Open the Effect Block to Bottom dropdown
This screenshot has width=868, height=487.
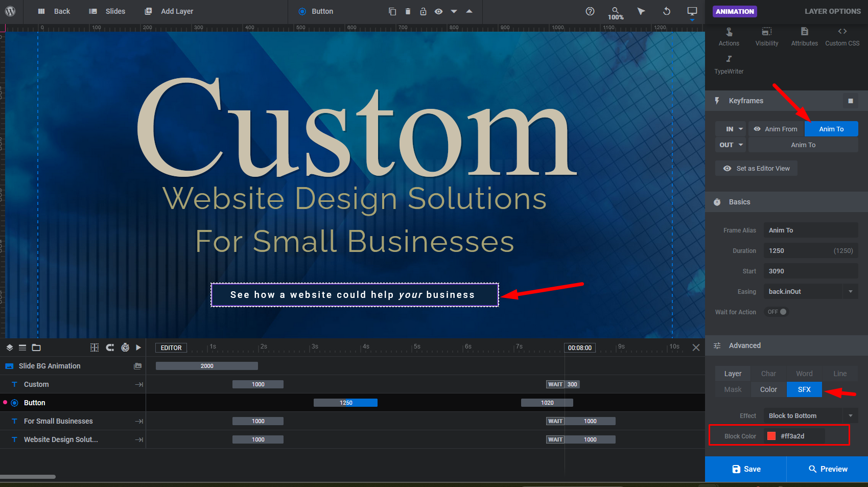click(x=811, y=415)
